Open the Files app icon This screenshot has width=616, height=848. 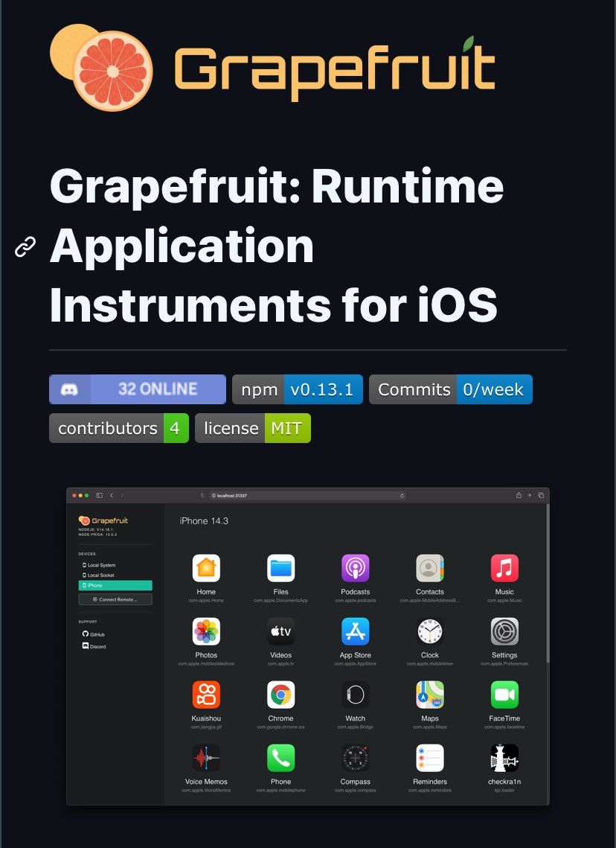click(x=280, y=568)
